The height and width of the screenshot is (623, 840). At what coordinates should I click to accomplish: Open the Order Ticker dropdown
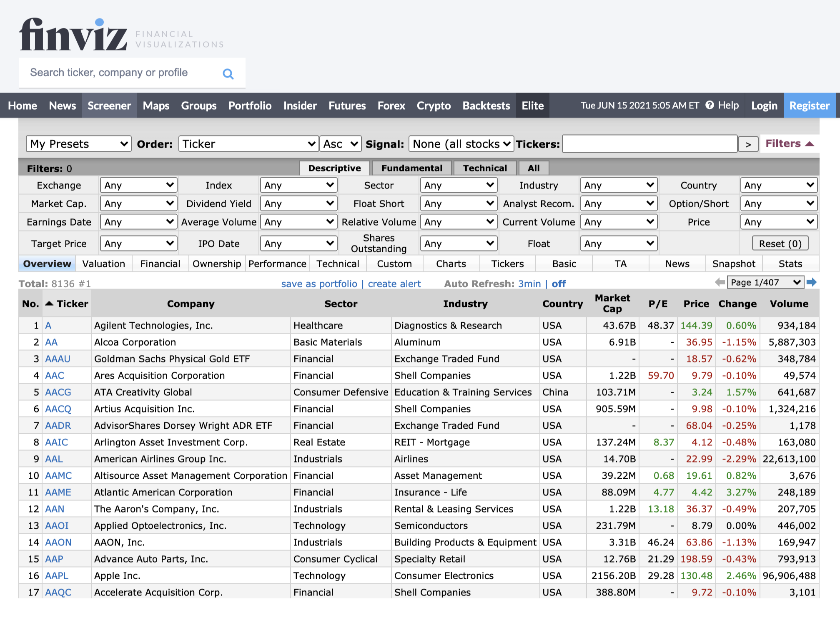[248, 144]
